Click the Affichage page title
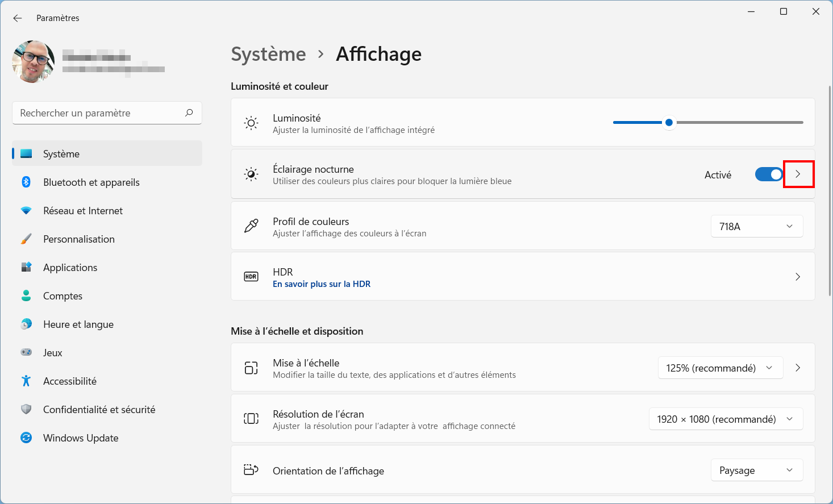 [x=379, y=54]
